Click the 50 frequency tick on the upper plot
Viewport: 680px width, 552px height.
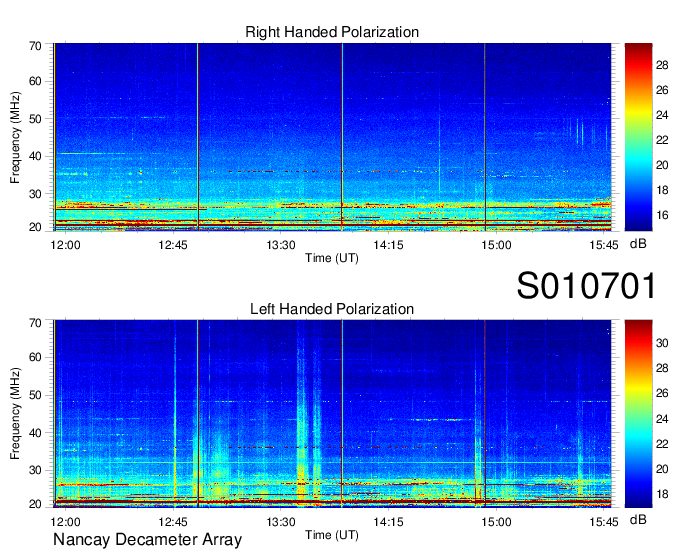tap(35, 119)
